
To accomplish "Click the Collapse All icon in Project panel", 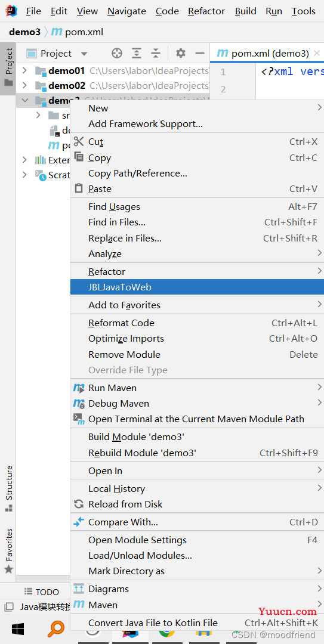I will tap(155, 54).
